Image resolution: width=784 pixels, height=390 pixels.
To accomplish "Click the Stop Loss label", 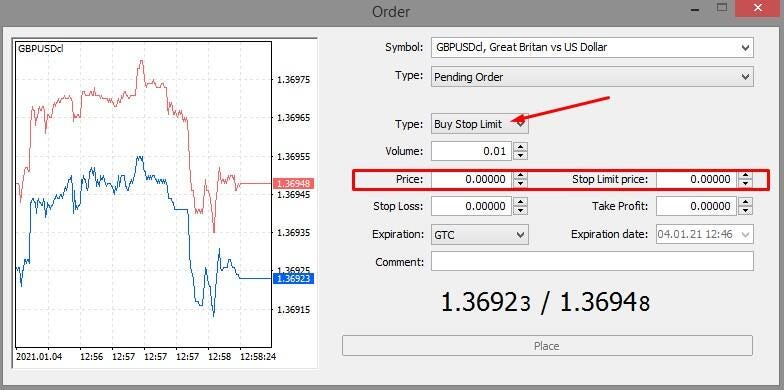I will tap(398, 206).
